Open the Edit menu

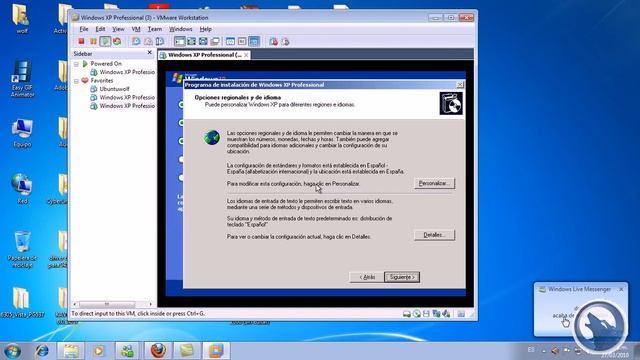100,29
